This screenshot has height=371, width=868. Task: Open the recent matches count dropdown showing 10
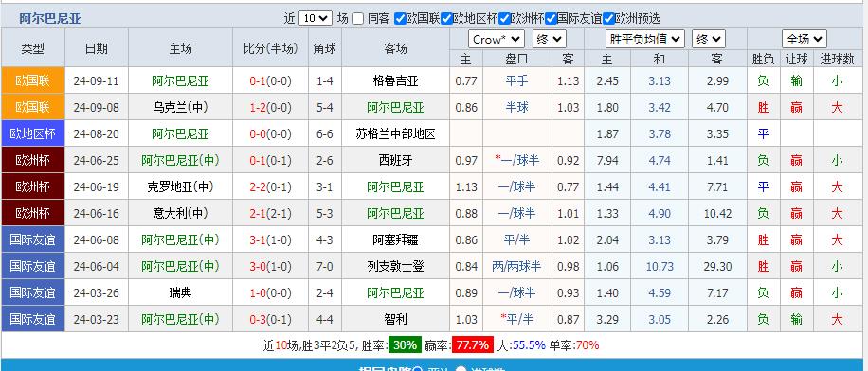[316, 18]
